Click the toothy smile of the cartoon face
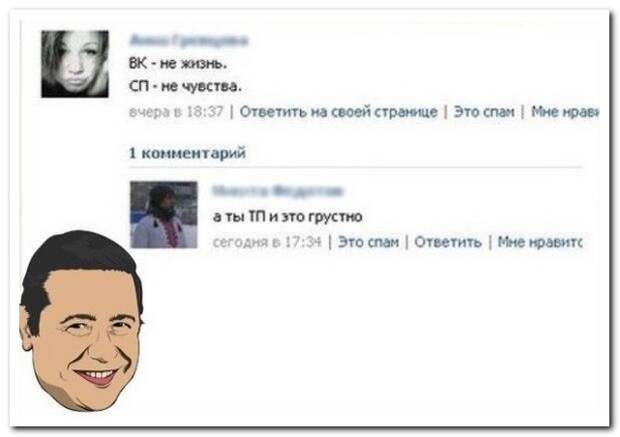 click(96, 376)
